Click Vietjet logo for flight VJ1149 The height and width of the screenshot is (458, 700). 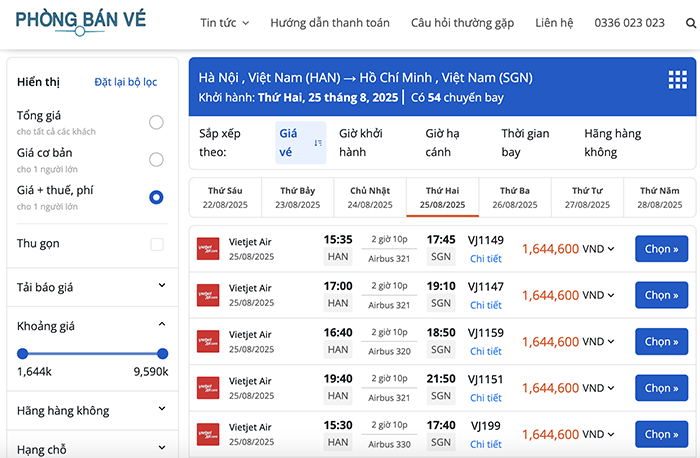[208, 248]
